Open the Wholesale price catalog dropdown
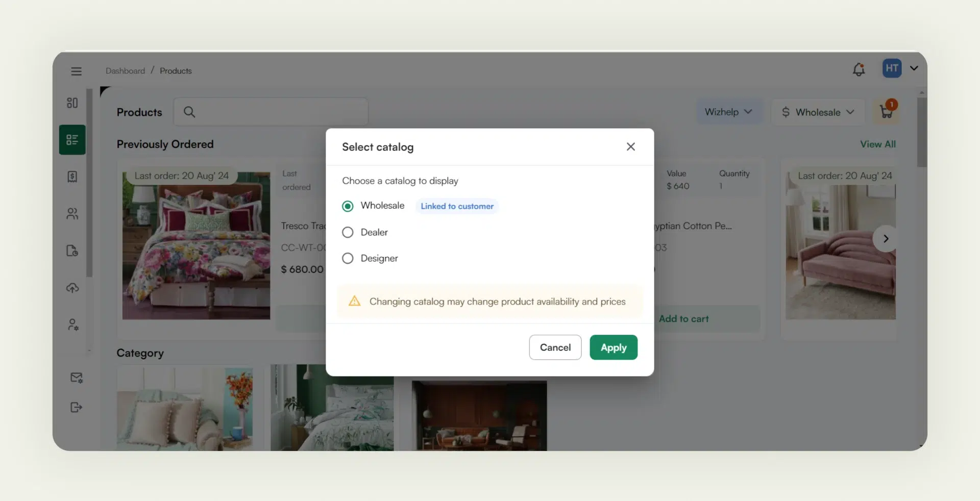The image size is (980, 501). 817,112
